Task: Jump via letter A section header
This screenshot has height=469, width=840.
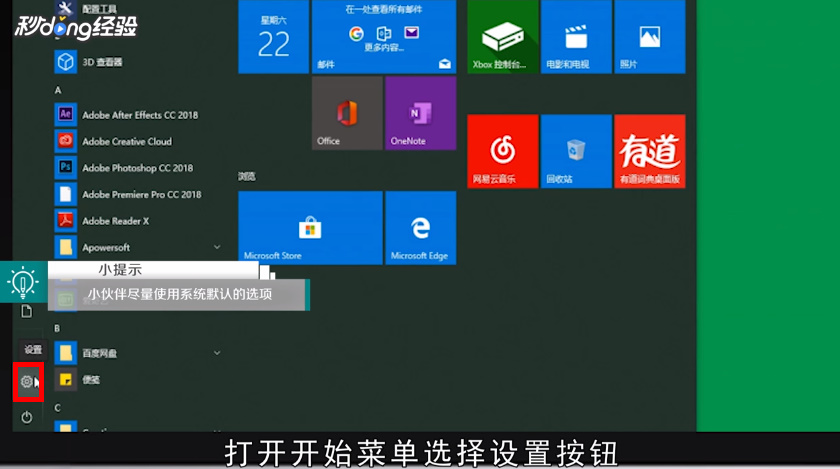Action: 58,90
